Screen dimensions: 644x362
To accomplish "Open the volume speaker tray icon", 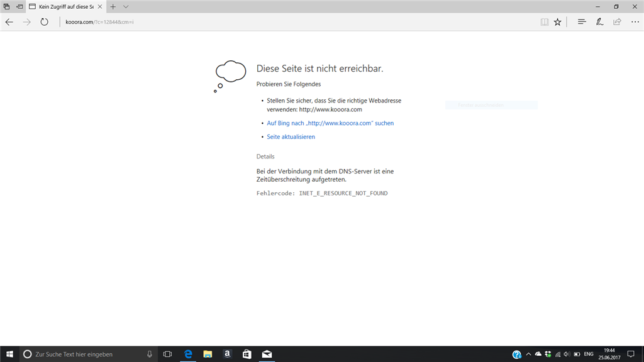I will (x=567, y=354).
